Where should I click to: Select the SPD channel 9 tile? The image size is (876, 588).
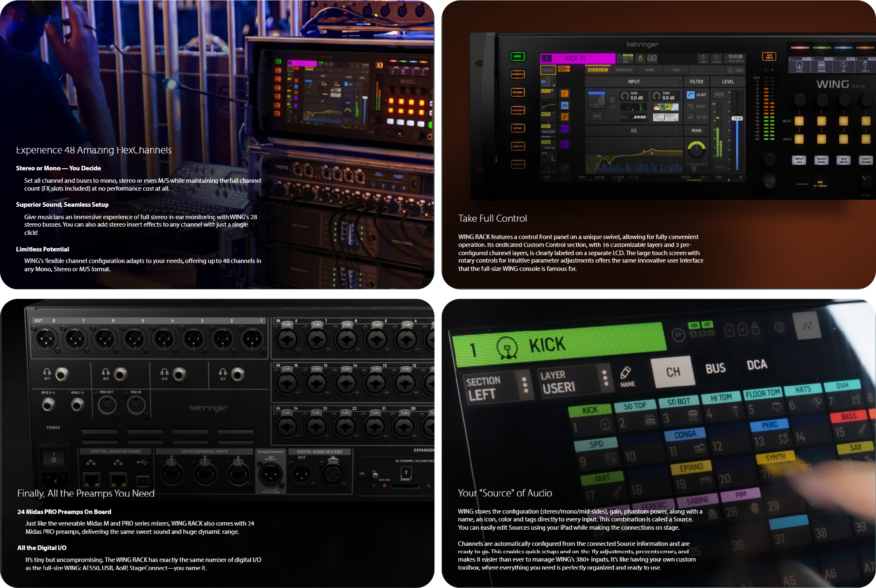597,454
